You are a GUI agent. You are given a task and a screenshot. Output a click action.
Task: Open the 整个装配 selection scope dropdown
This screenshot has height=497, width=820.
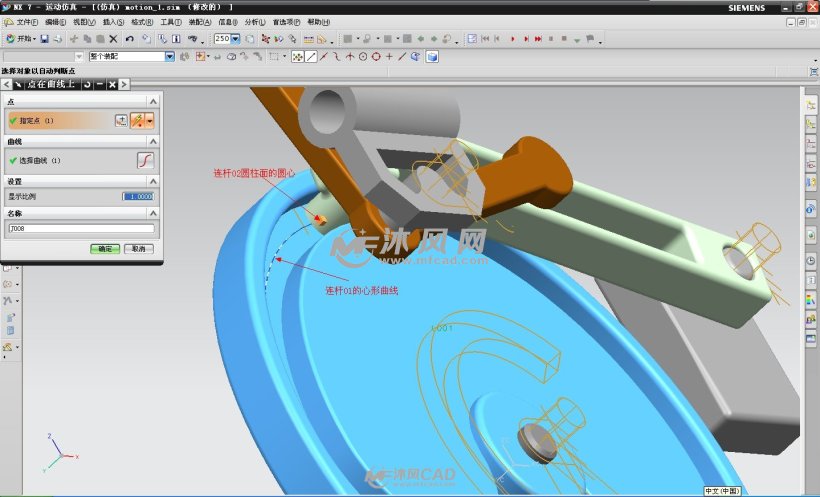(x=169, y=57)
